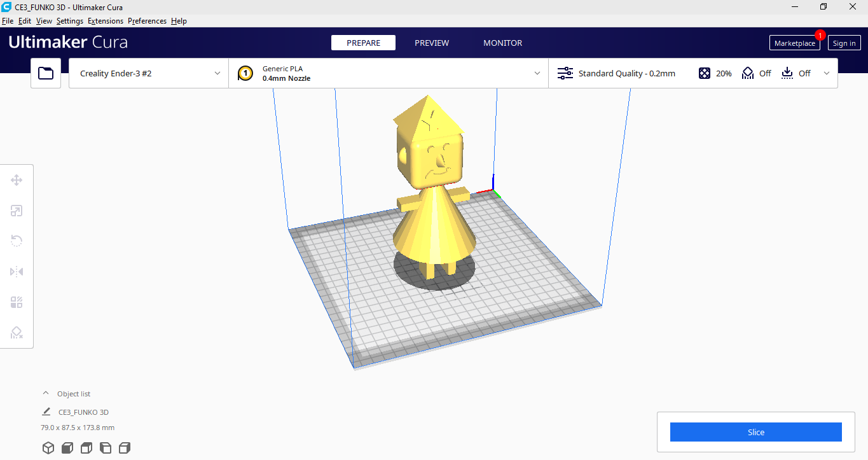
Task: Open the Edit menu
Action: tap(25, 21)
